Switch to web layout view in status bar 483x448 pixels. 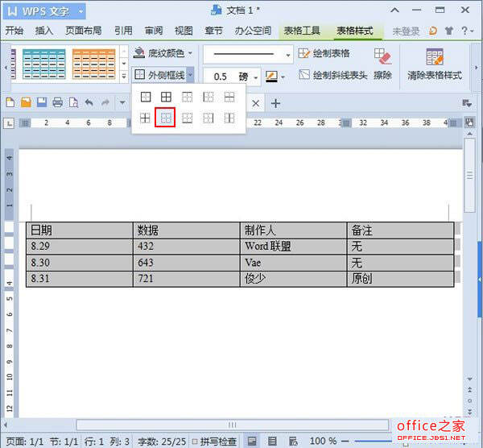pyautogui.click(x=293, y=441)
